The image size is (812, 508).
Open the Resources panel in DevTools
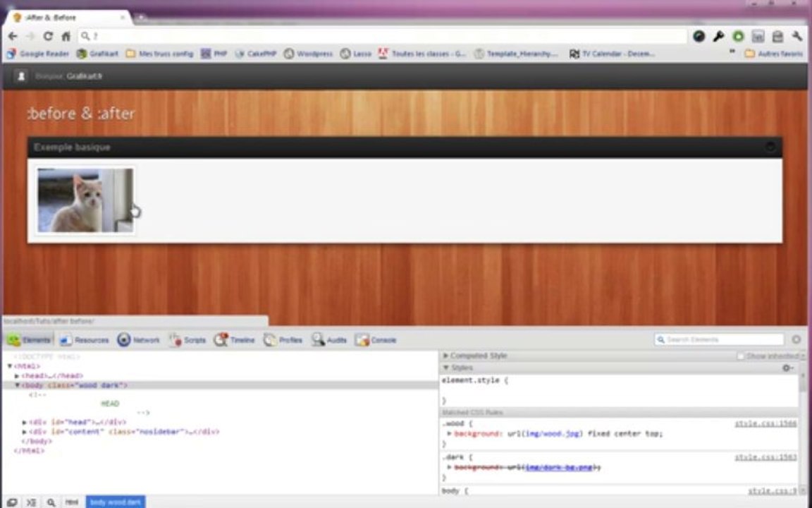84,340
